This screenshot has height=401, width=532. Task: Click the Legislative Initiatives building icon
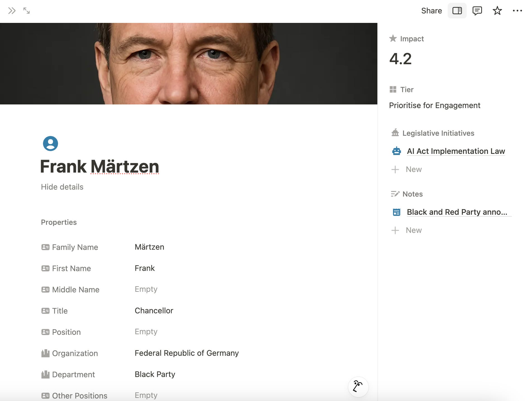pyautogui.click(x=395, y=133)
